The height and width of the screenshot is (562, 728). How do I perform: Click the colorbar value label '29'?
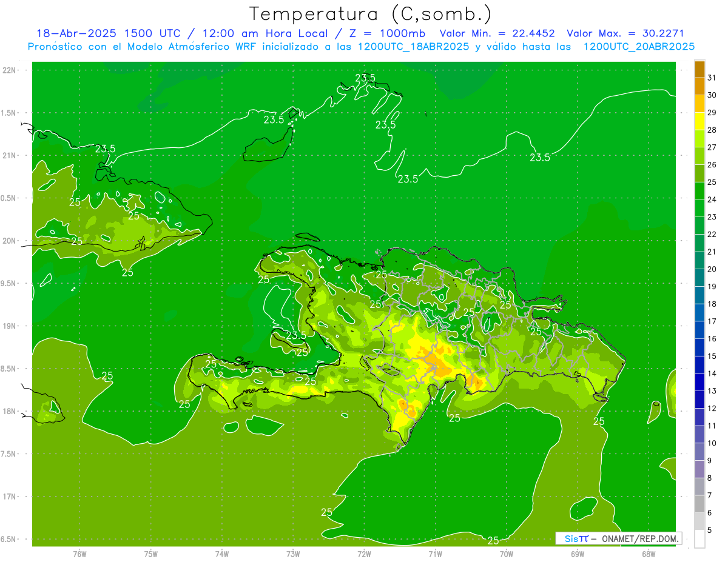712,113
